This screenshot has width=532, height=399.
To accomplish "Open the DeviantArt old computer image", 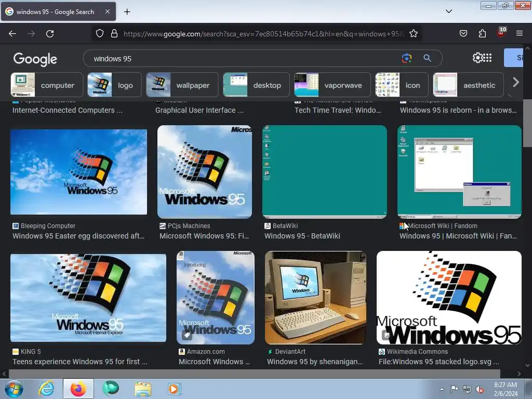I will [x=315, y=298].
